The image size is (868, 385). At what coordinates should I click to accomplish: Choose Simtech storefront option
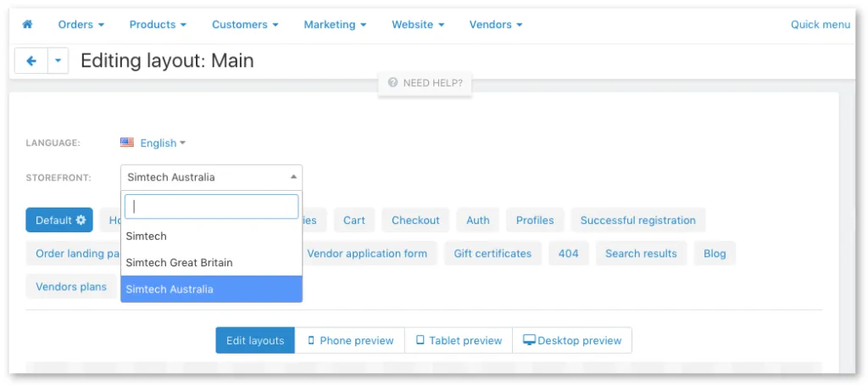[x=211, y=236]
